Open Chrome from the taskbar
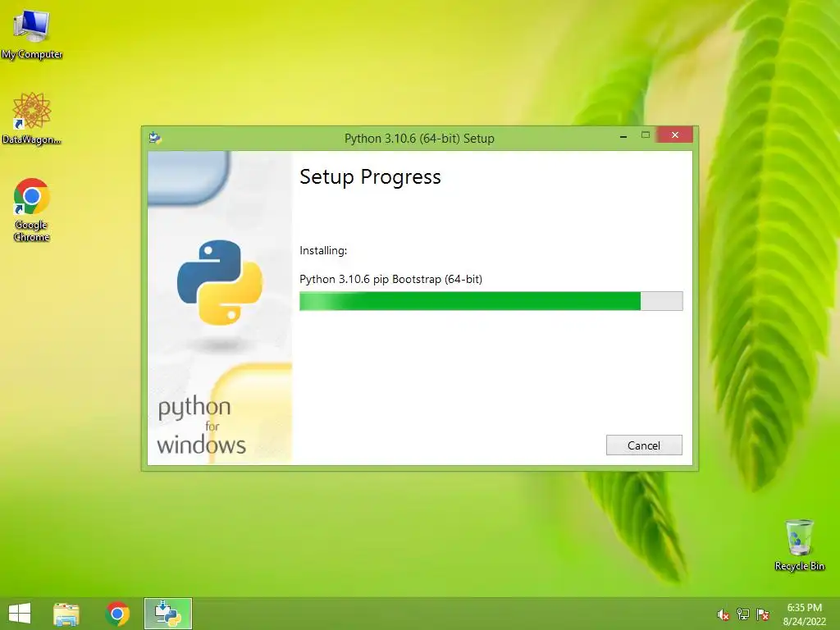This screenshot has width=840, height=630. coord(117,614)
